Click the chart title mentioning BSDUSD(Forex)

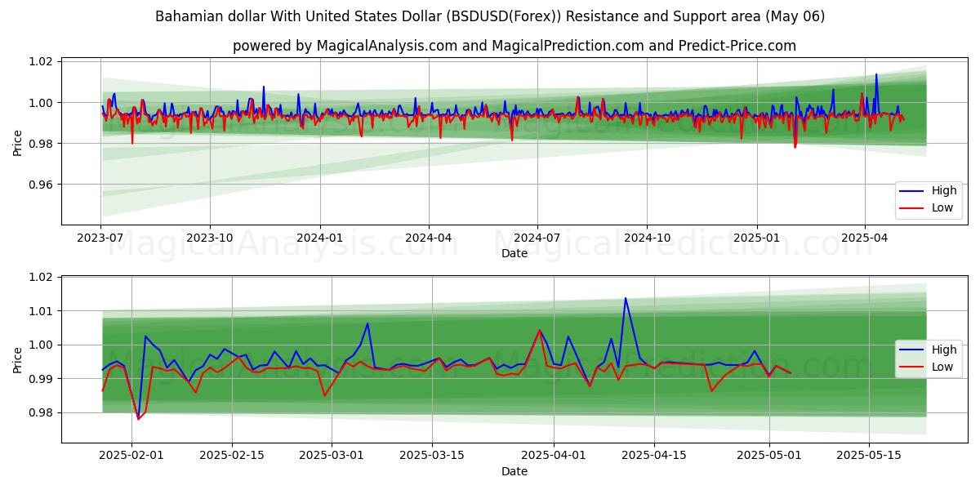[490, 16]
